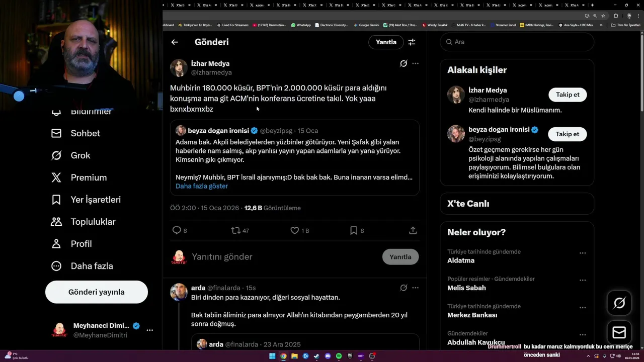Screen dimensions: 644x362
Task: Open three-dot menu on İzhar Medya's post
Action: click(x=415, y=63)
